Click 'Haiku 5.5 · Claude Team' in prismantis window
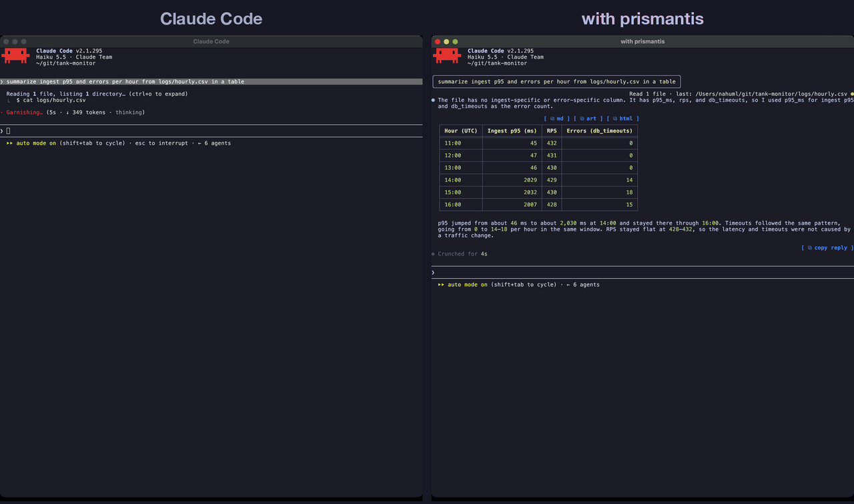This screenshot has width=854, height=504. tap(506, 57)
